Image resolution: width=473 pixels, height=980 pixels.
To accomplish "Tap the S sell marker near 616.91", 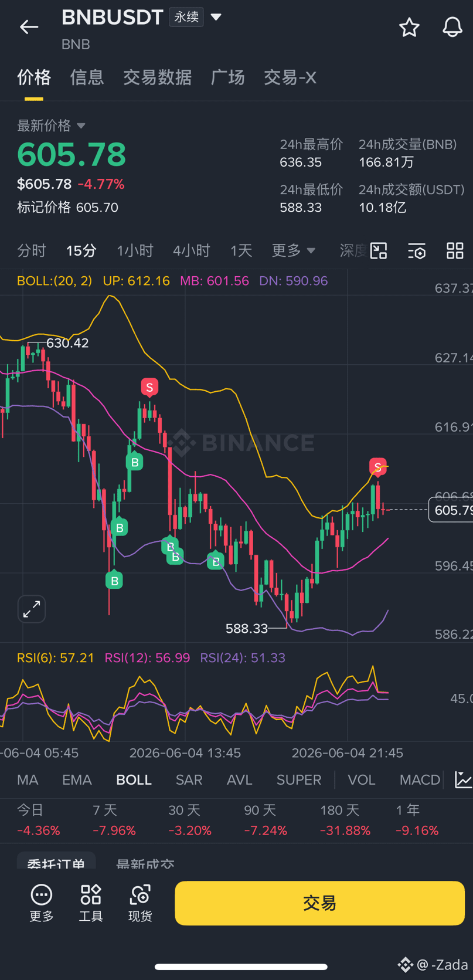I will [x=149, y=388].
